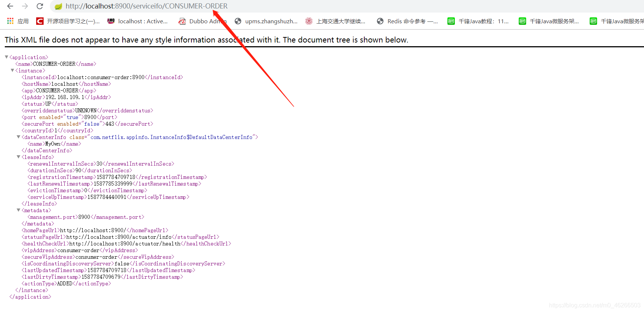Open bookmark 上海交通大学继续
644x312 pixels.
tap(335, 21)
